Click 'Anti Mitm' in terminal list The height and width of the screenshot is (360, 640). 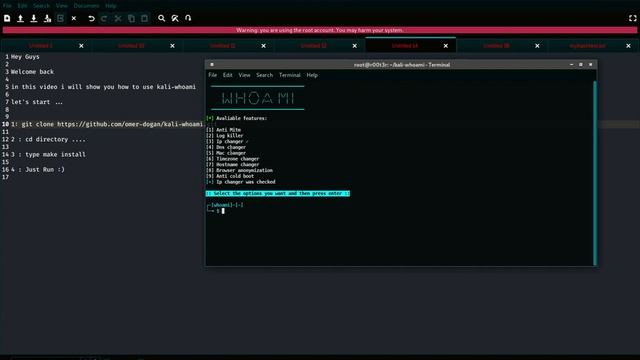[x=228, y=130]
